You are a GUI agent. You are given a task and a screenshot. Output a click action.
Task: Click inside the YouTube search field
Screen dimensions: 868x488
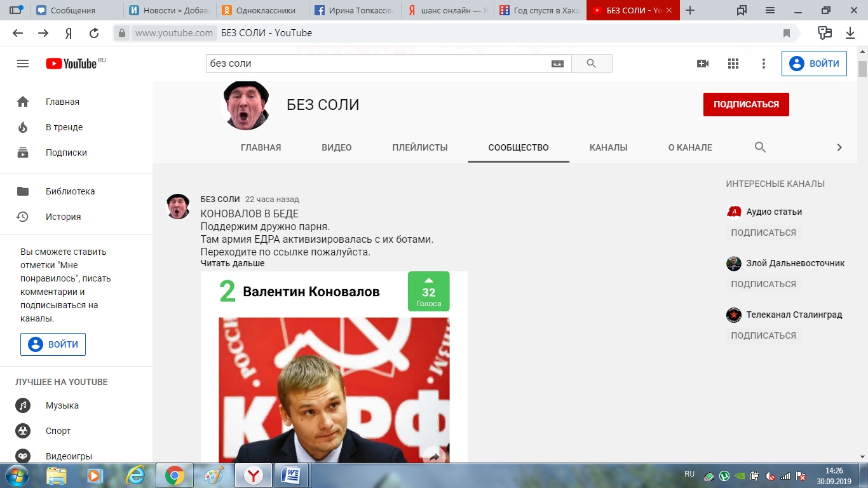coord(378,64)
